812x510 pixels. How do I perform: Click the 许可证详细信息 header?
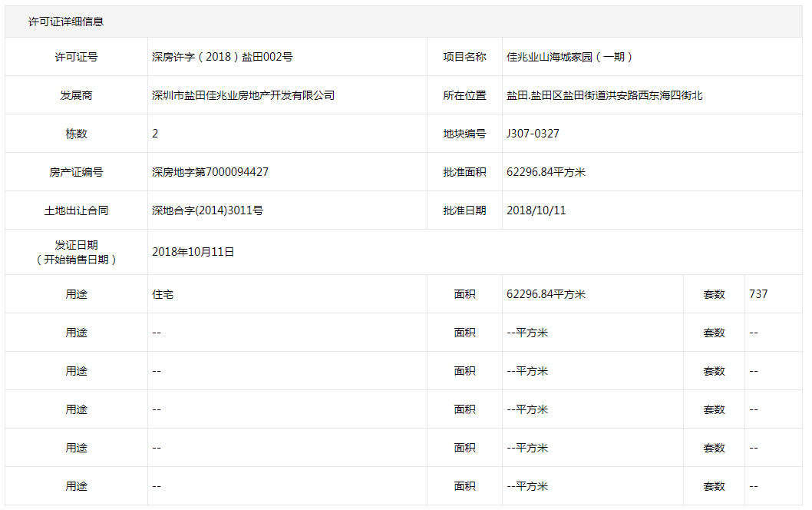pos(66,22)
